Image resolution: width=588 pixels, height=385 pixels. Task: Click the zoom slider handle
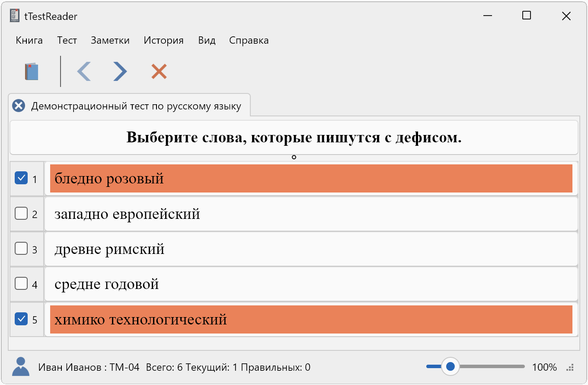coord(450,367)
